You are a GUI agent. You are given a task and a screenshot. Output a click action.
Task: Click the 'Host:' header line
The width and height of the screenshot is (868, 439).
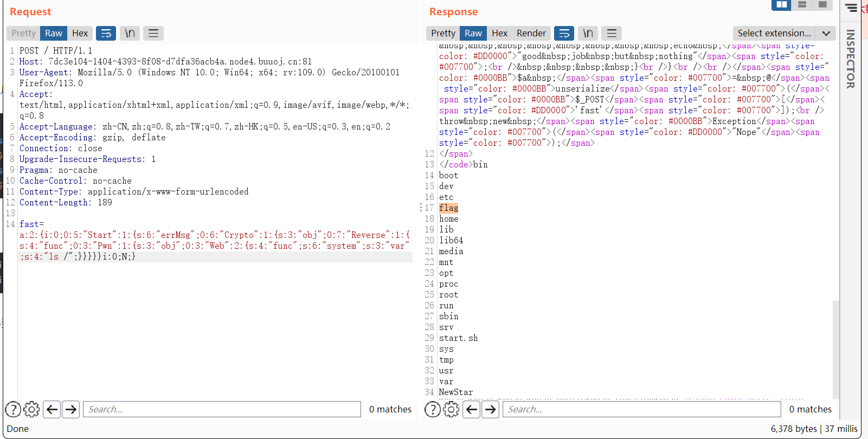(x=165, y=62)
